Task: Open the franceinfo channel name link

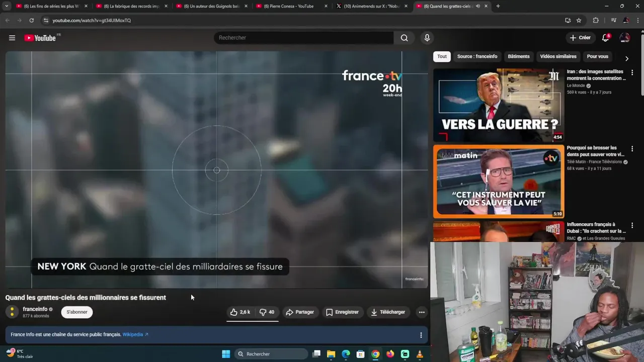Action: (35, 309)
